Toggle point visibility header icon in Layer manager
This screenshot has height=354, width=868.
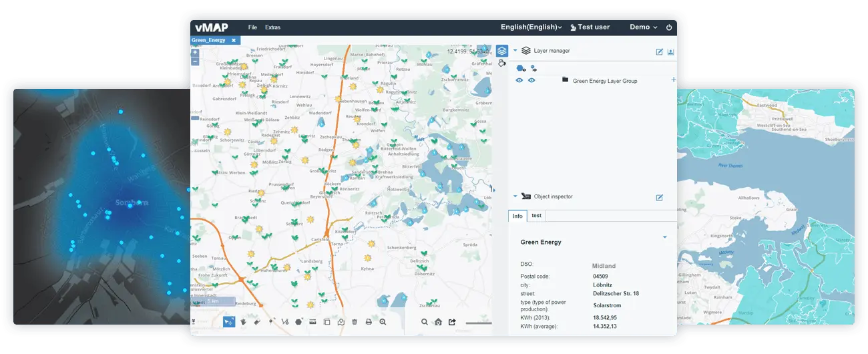coord(533,68)
